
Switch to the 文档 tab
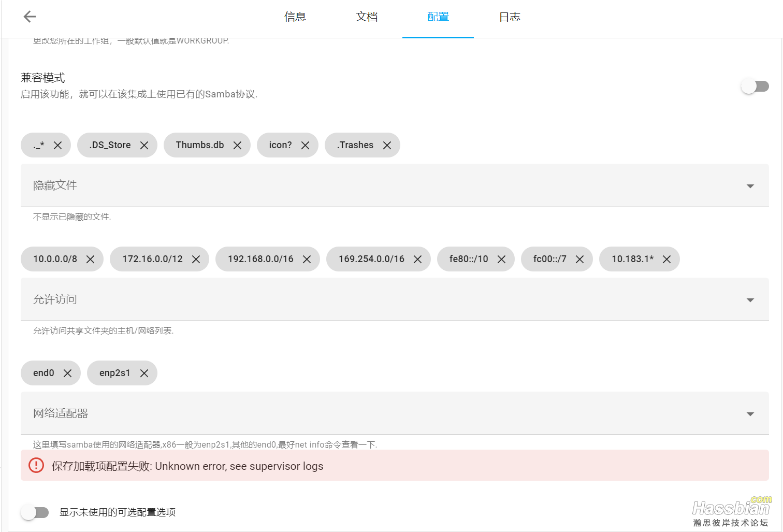coord(367,17)
